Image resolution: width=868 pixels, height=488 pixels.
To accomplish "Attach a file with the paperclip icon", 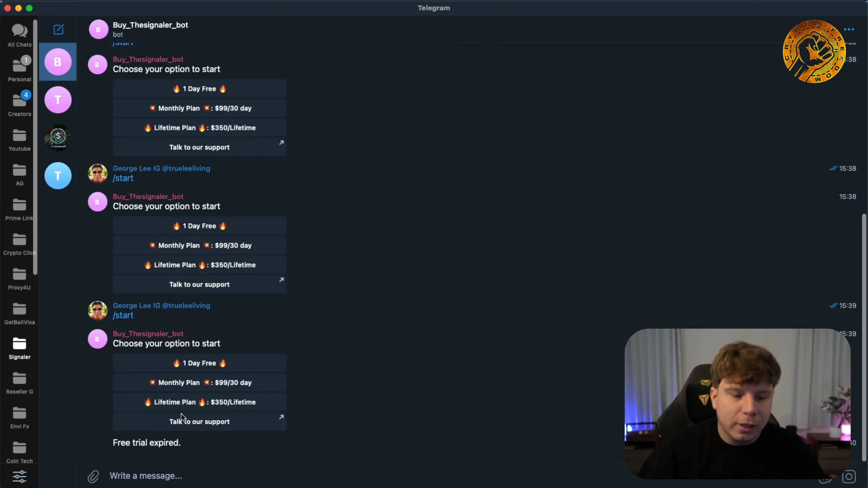I will (x=93, y=476).
